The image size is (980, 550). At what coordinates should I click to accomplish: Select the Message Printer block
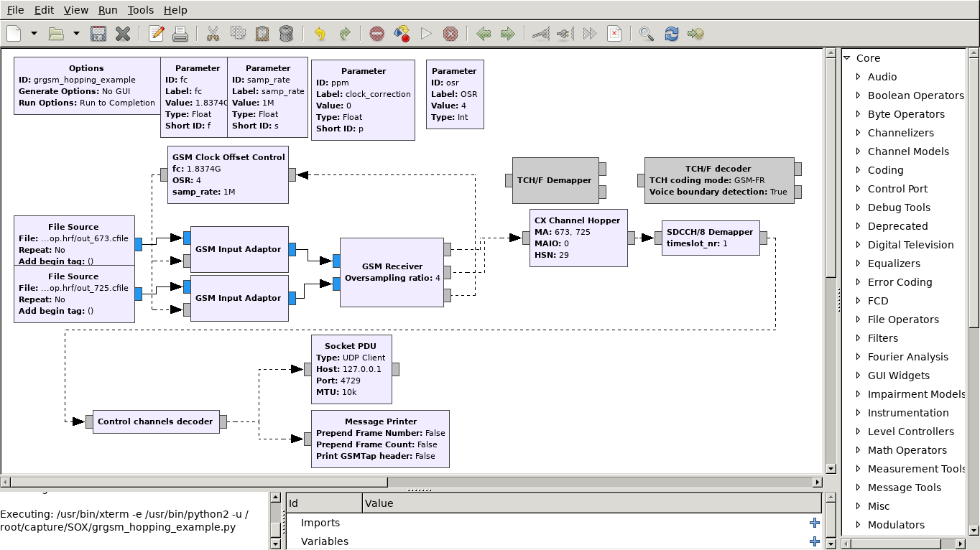click(380, 439)
